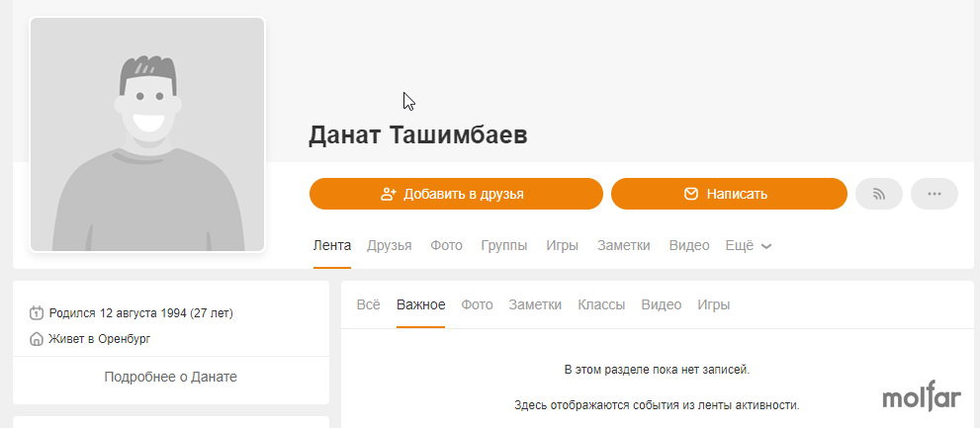Open the Фото tab in profile navigation

click(x=446, y=245)
